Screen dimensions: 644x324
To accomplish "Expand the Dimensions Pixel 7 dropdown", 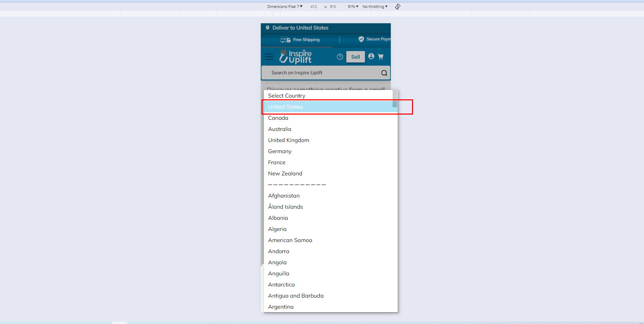I will (285, 7).
